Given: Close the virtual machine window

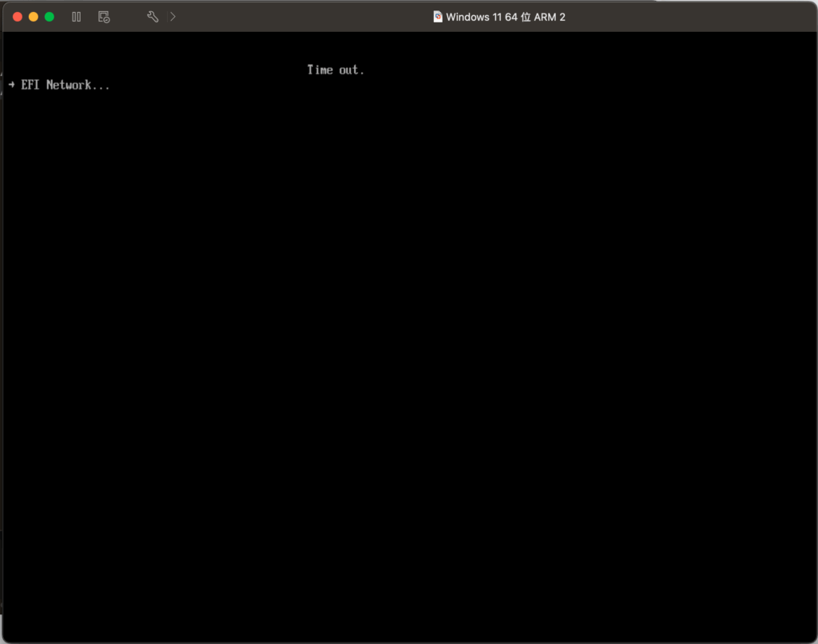Looking at the screenshot, I should point(18,17).
